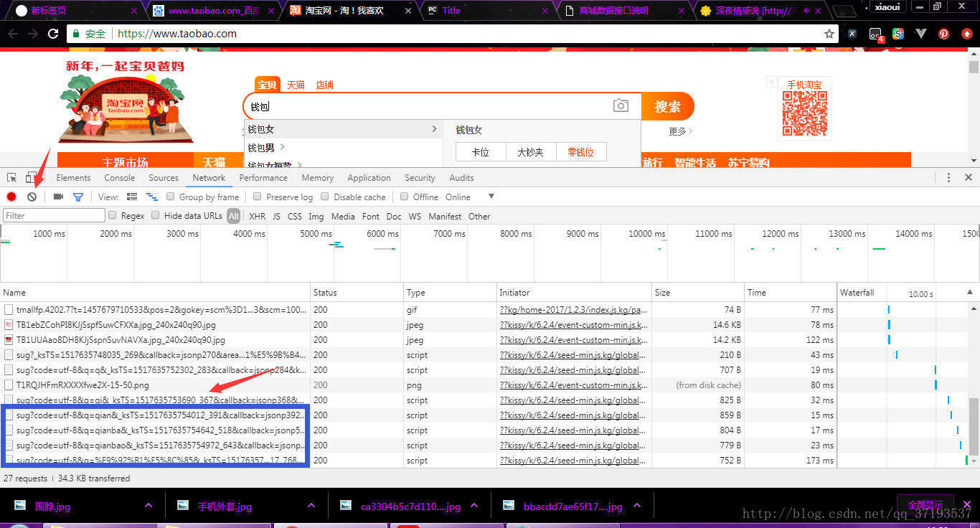This screenshot has height=528, width=980.
Task: Enable Regex filter checkbox
Action: 112,215
